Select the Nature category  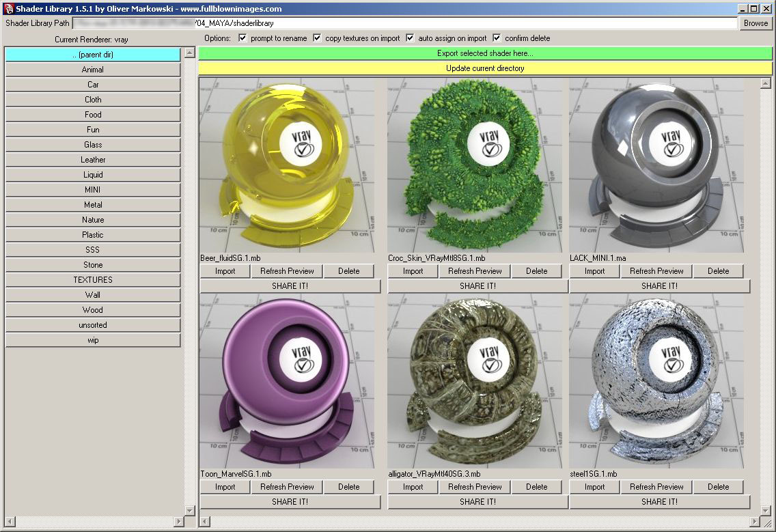pos(92,220)
